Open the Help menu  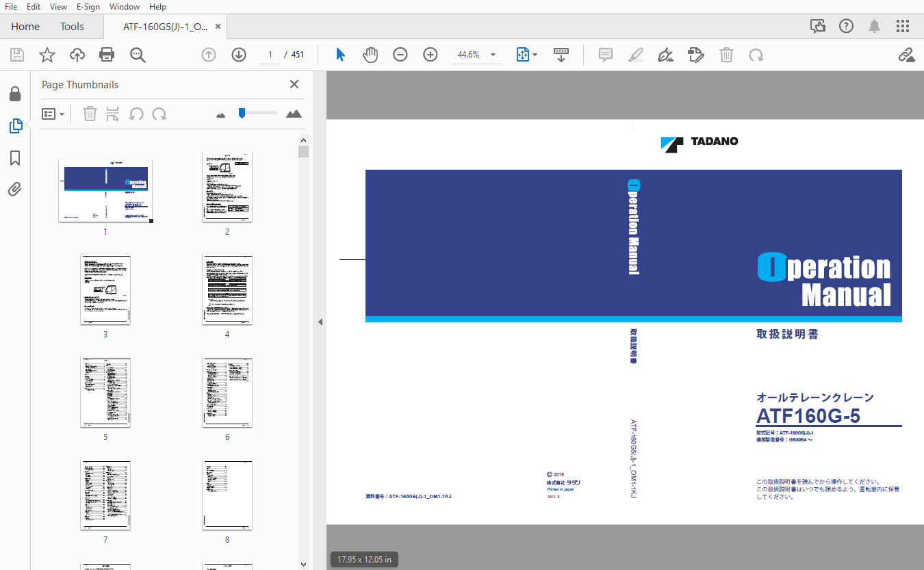tap(157, 7)
